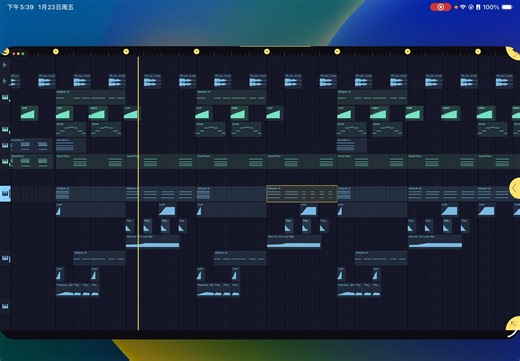
Task: Open the yellow banana app logo menu
Action: [5, 52]
